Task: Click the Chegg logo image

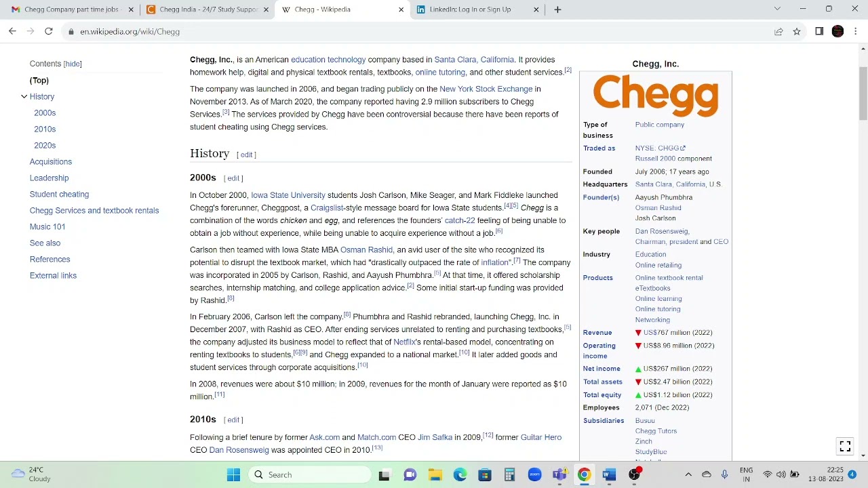Action: point(656,96)
